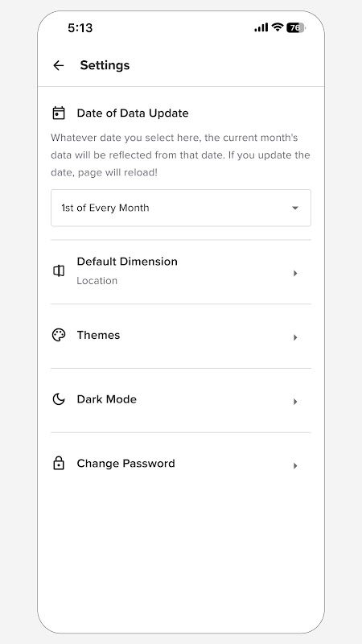362x644 pixels.
Task: Tap the cellular signal bars icon
Action: tap(261, 27)
